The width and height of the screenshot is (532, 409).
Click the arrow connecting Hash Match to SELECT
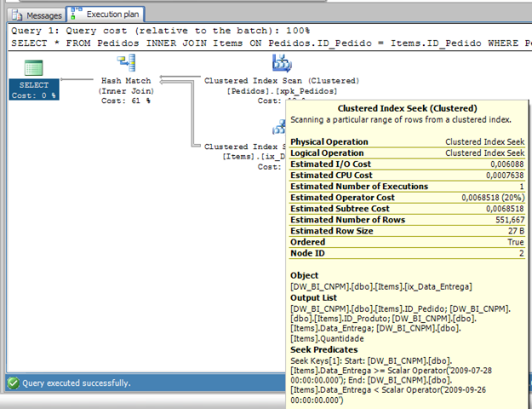pyautogui.click(x=77, y=81)
